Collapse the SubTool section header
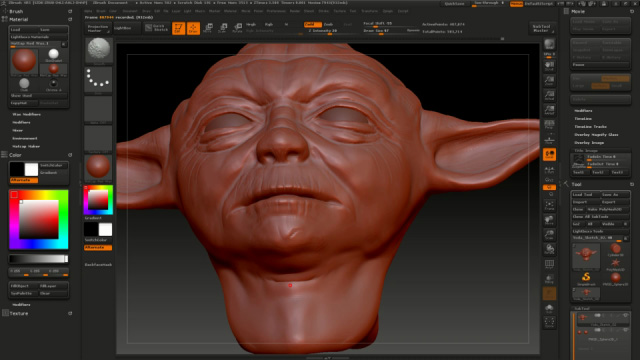The image size is (640, 360). (582, 309)
